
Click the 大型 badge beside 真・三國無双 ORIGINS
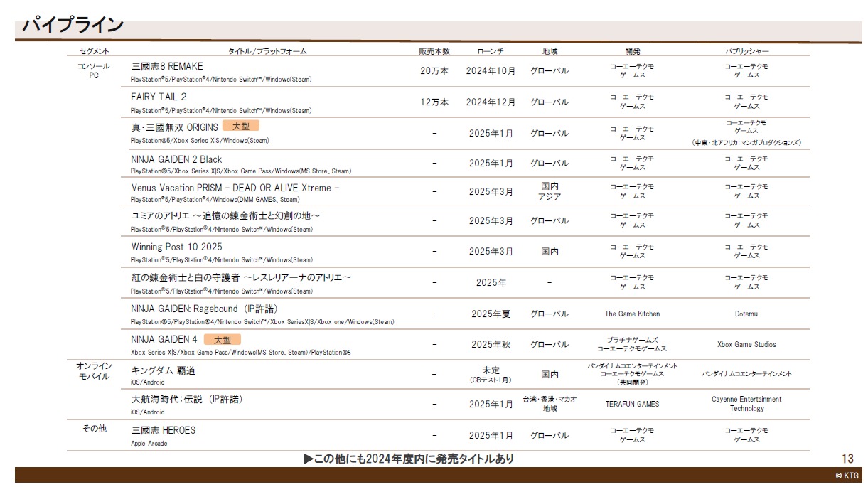coord(241,126)
